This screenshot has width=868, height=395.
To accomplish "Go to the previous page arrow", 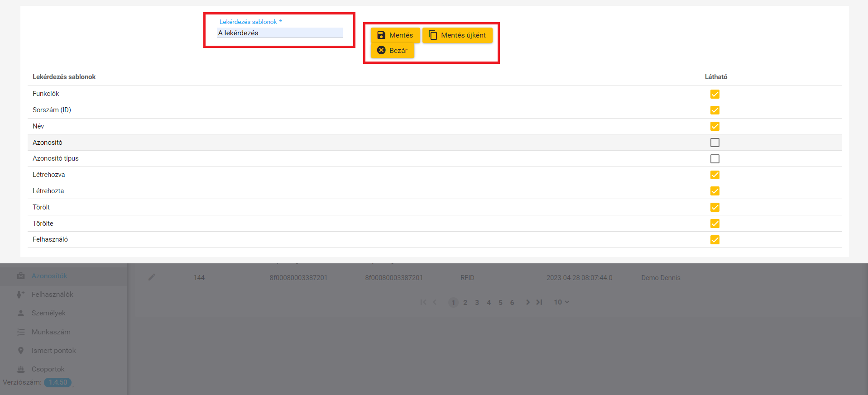I will [x=435, y=302].
